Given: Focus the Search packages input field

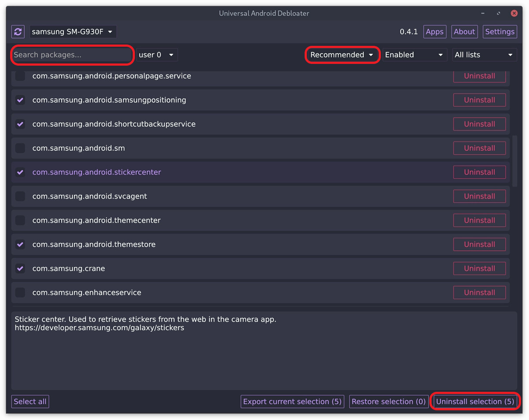Looking at the screenshot, I should pyautogui.click(x=72, y=55).
